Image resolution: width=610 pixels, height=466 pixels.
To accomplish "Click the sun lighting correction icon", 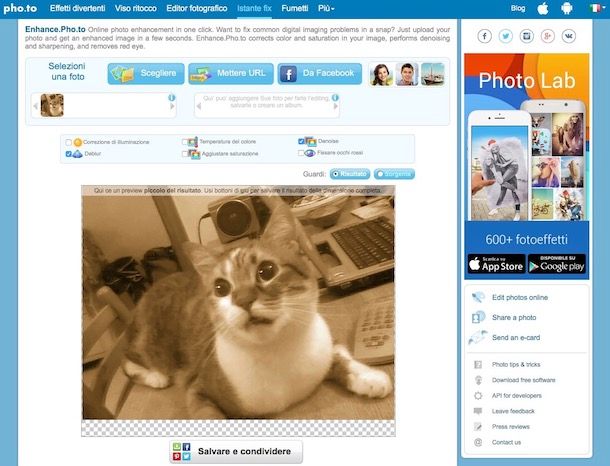I will coord(78,142).
